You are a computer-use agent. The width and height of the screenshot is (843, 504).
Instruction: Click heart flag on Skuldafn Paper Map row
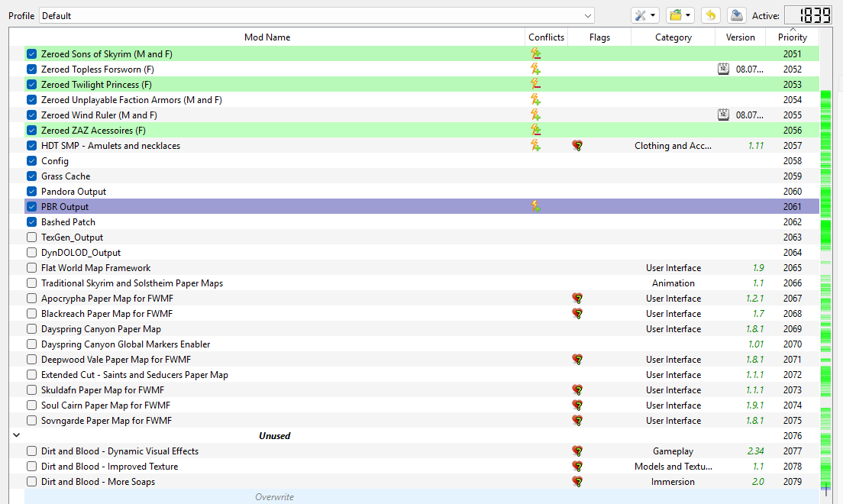click(577, 390)
